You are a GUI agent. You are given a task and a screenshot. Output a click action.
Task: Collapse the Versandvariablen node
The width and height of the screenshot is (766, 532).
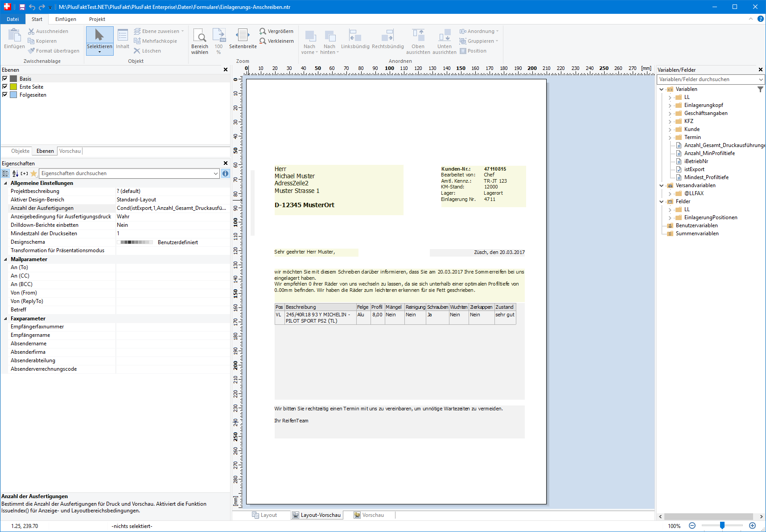coord(661,185)
